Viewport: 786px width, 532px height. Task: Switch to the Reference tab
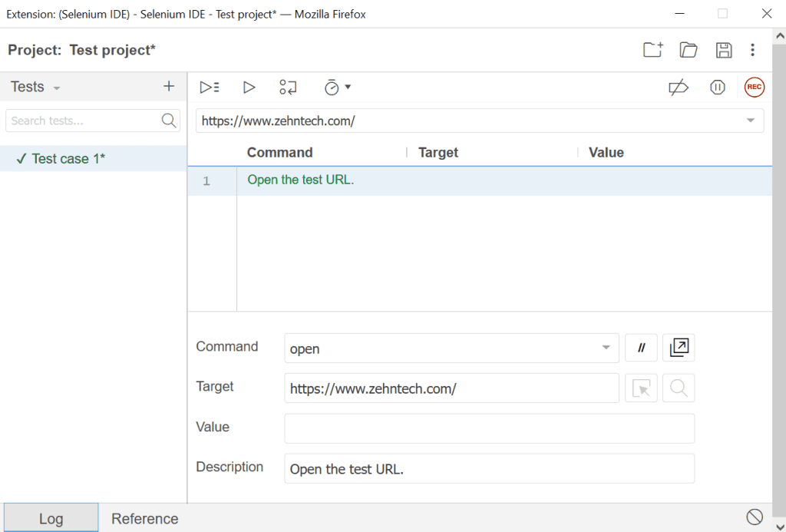144,519
